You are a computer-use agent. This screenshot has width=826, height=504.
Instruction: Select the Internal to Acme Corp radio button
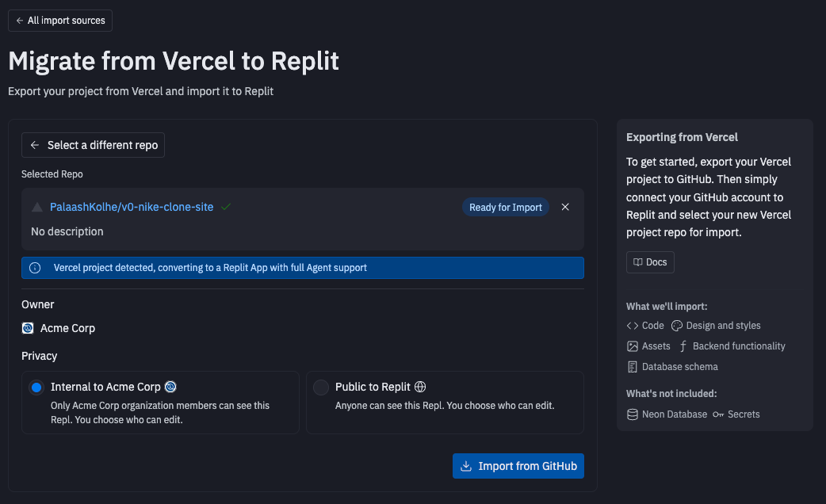pos(36,388)
